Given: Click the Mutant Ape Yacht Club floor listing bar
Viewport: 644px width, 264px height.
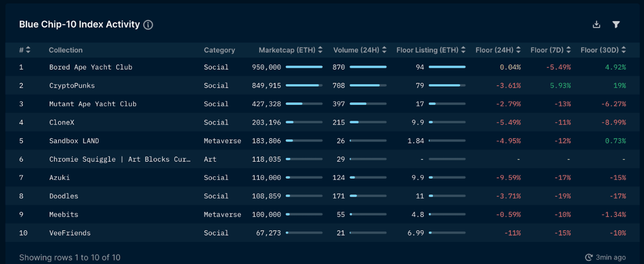Looking at the screenshot, I should 447,104.
